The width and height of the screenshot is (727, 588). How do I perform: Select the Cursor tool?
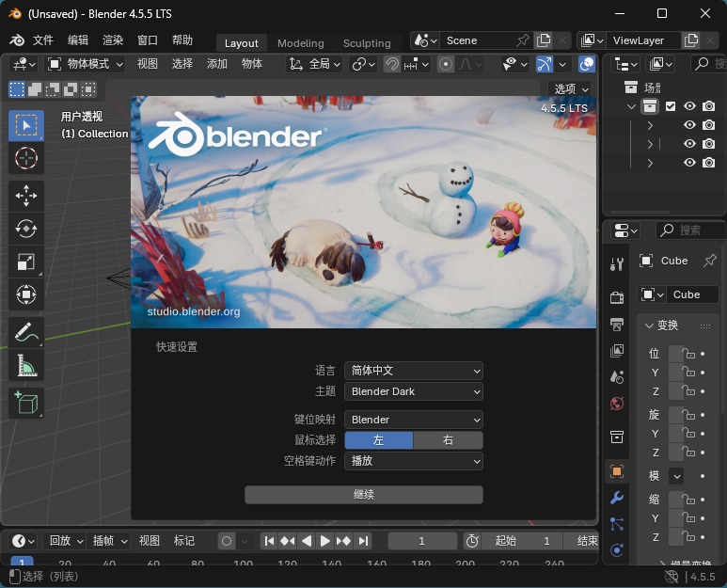pos(26,159)
